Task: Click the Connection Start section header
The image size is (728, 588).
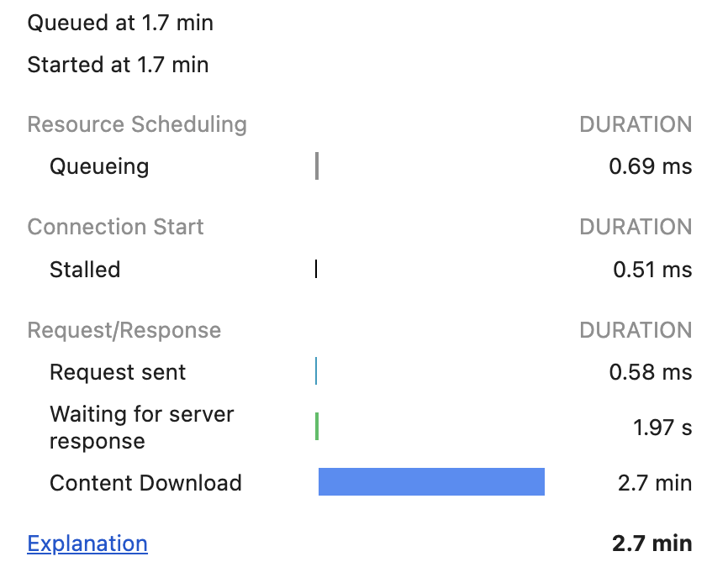Action: click(116, 228)
